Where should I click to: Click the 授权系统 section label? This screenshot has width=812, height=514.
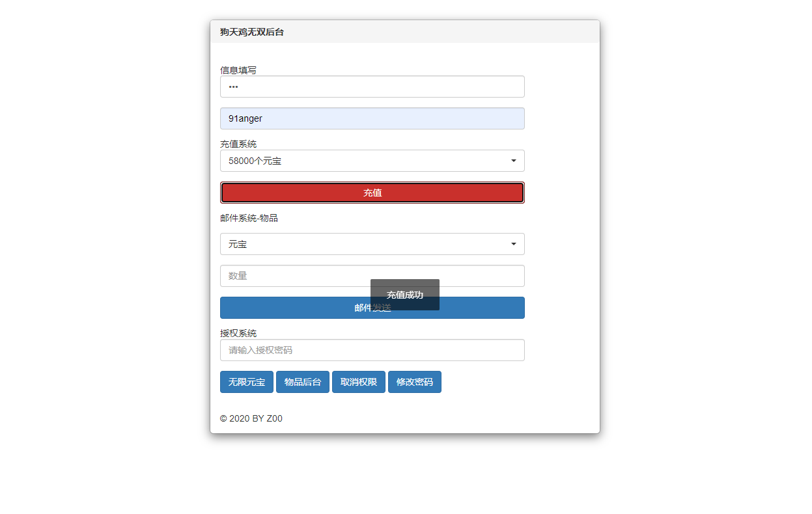pyautogui.click(x=238, y=333)
